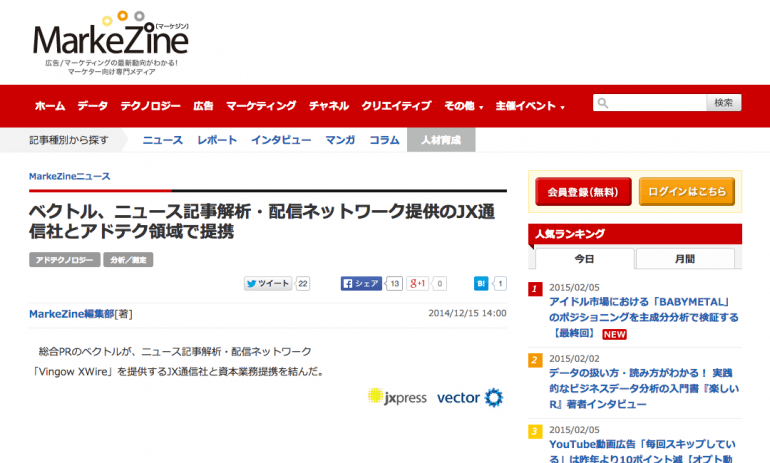Click the アドテクノロジー tag
This screenshot has width=770, height=463.
pos(65,260)
